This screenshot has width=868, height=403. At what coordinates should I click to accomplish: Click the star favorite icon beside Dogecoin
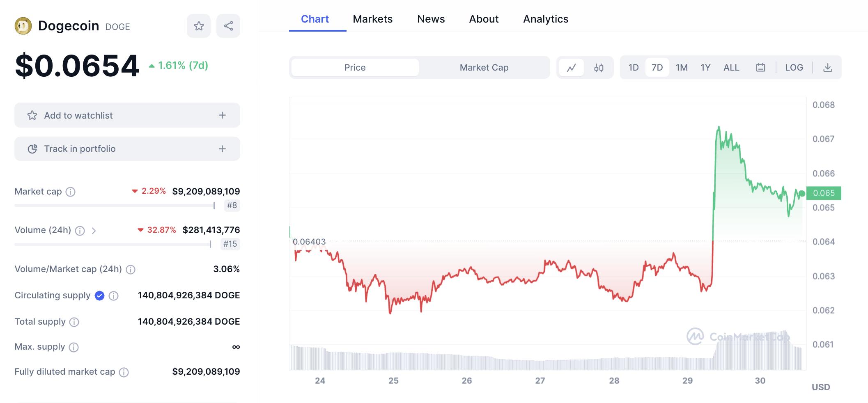tap(199, 25)
